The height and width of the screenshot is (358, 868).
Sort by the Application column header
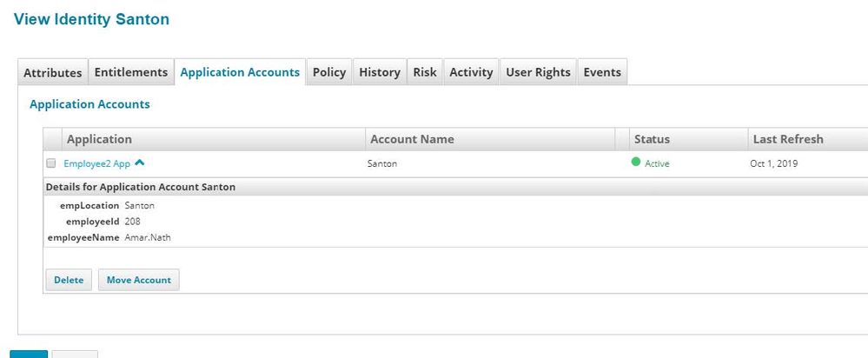click(100, 139)
